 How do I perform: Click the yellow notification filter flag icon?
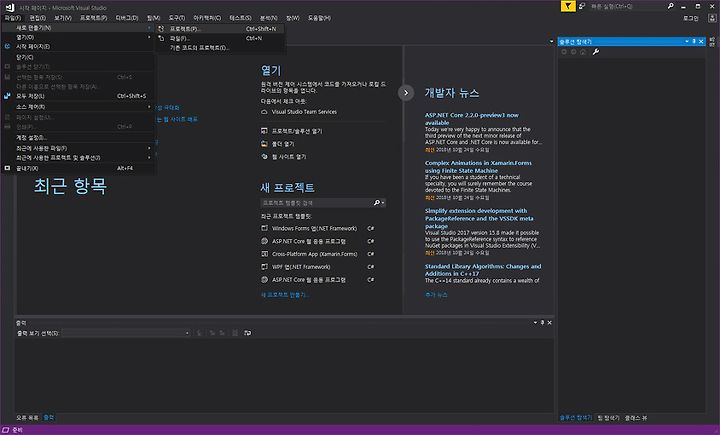568,6
